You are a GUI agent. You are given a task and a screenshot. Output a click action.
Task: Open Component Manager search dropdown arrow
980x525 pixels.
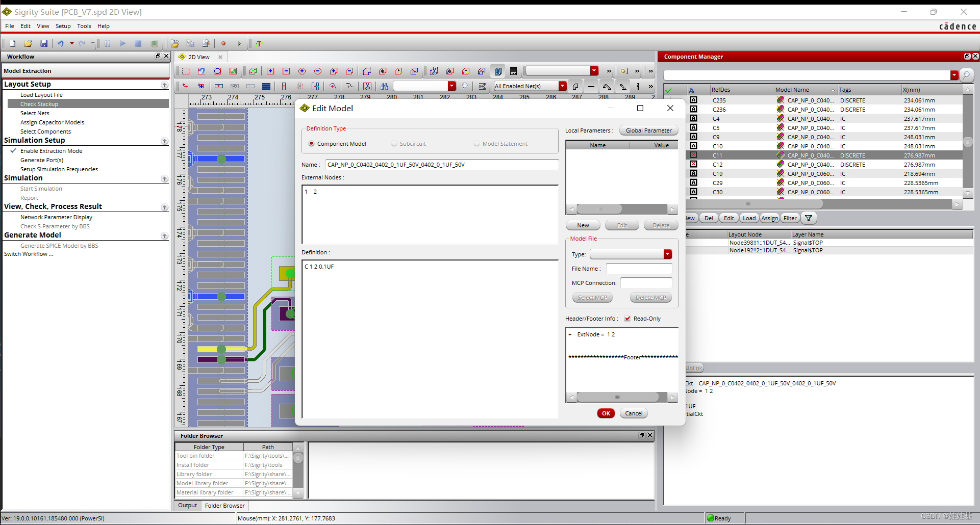954,75
